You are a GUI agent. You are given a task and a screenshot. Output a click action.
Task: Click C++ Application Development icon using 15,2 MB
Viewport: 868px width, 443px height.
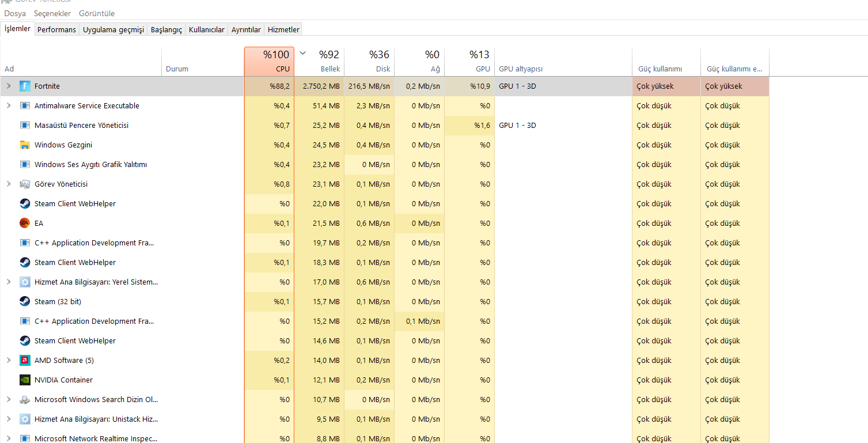pos(25,321)
